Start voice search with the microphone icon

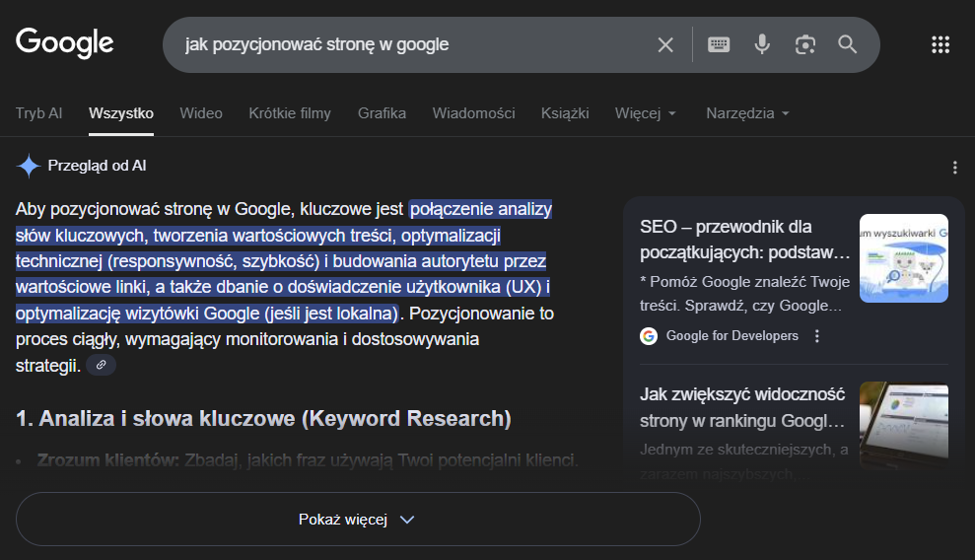pos(762,44)
